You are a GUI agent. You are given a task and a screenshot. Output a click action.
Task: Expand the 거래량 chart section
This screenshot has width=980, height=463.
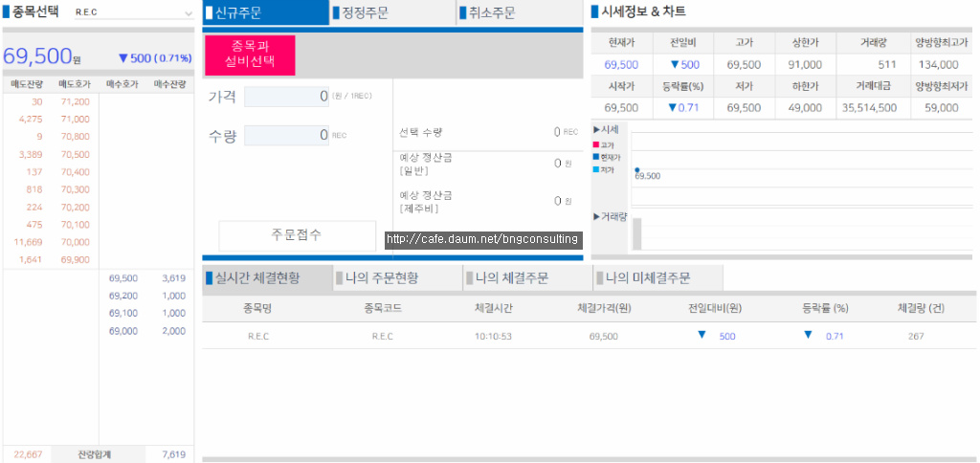(610, 216)
